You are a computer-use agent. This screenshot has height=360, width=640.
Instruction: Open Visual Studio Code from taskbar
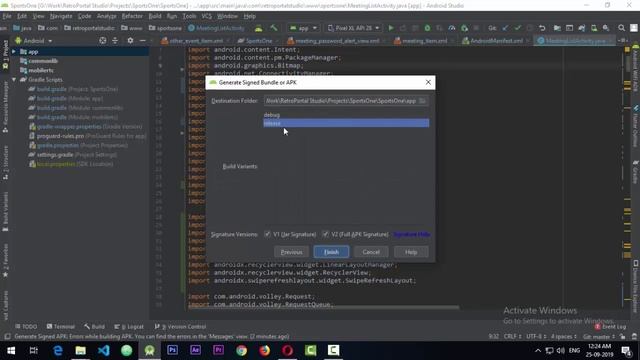point(104,350)
